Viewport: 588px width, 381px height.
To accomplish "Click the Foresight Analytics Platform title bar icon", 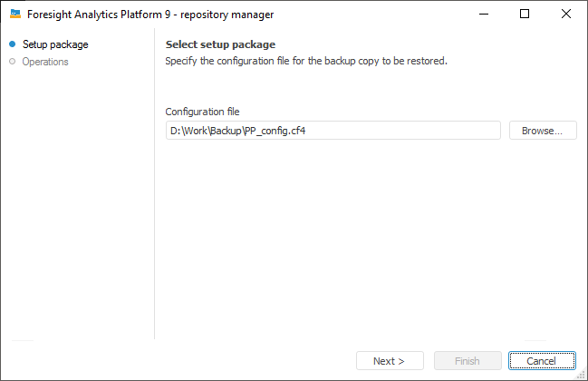I will pos(15,15).
